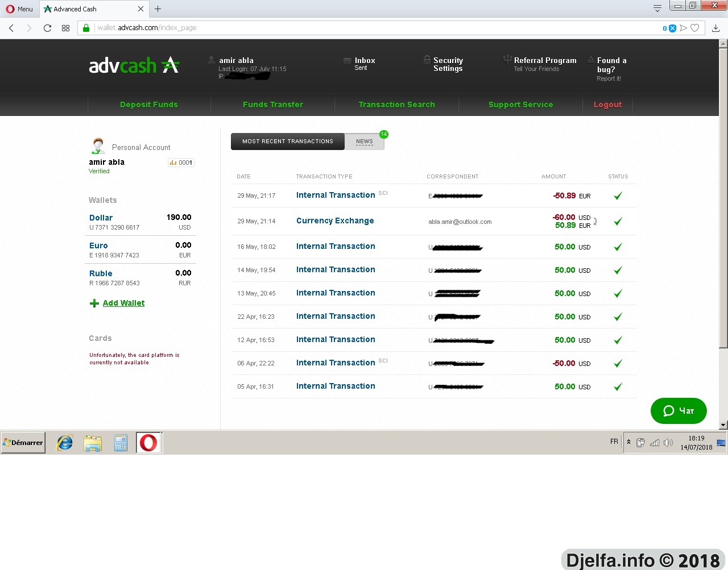The height and width of the screenshot is (570, 728).
Task: Click the Personal Account avatar icon
Action: click(x=98, y=146)
